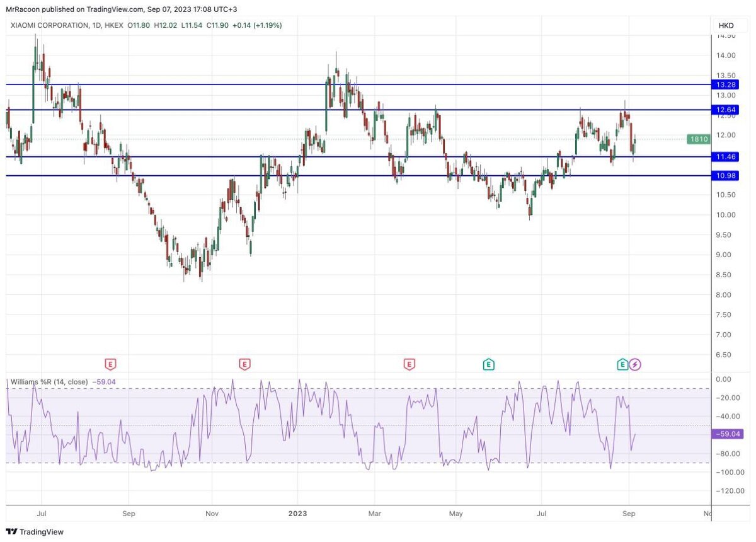756x542 pixels.
Task: Open the HKD currency selector
Action: click(726, 25)
